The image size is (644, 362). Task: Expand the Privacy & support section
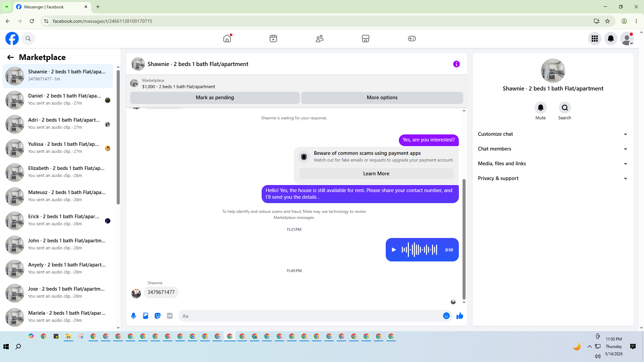coord(553,178)
